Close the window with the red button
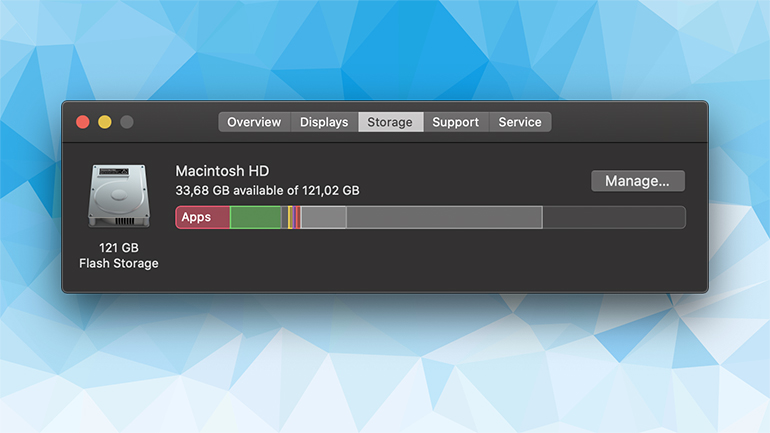 click(83, 122)
